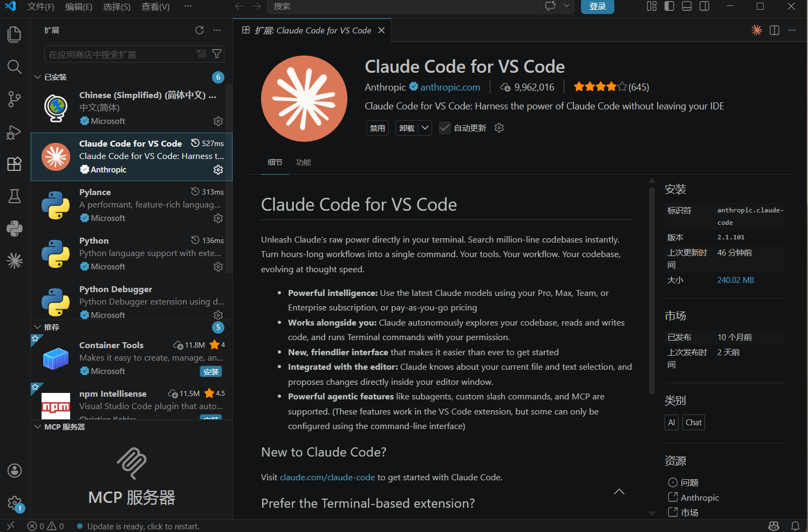Open the Explorer view in activity bar

pyautogui.click(x=15, y=34)
